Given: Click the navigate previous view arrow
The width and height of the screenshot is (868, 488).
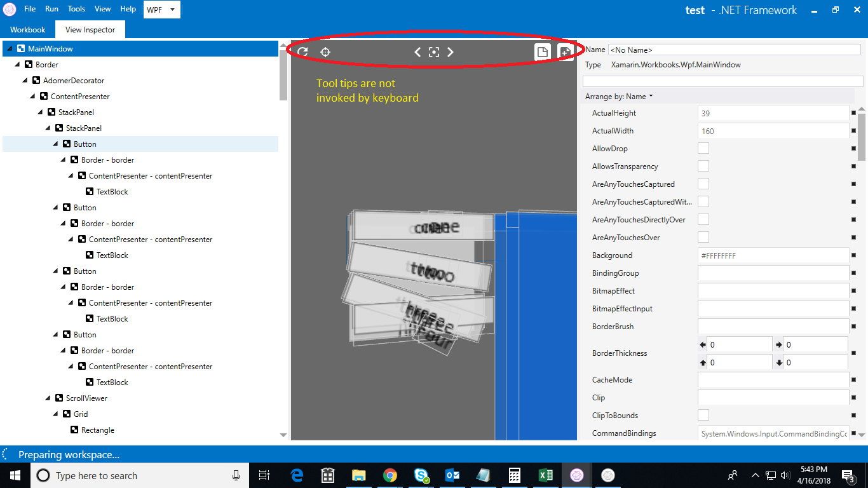Looking at the screenshot, I should [x=417, y=52].
